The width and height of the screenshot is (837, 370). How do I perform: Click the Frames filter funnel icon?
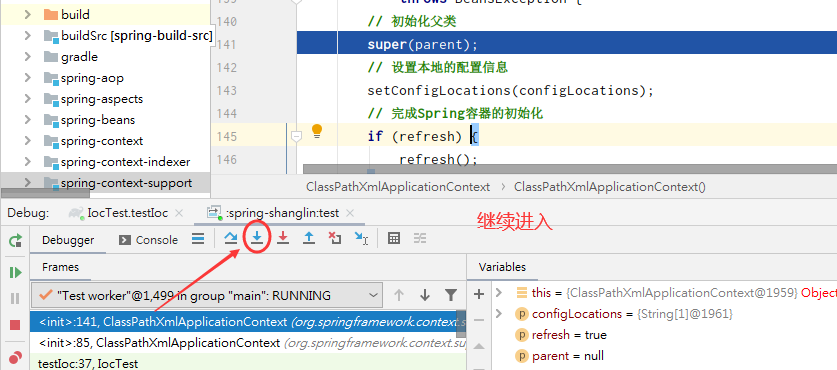point(451,295)
